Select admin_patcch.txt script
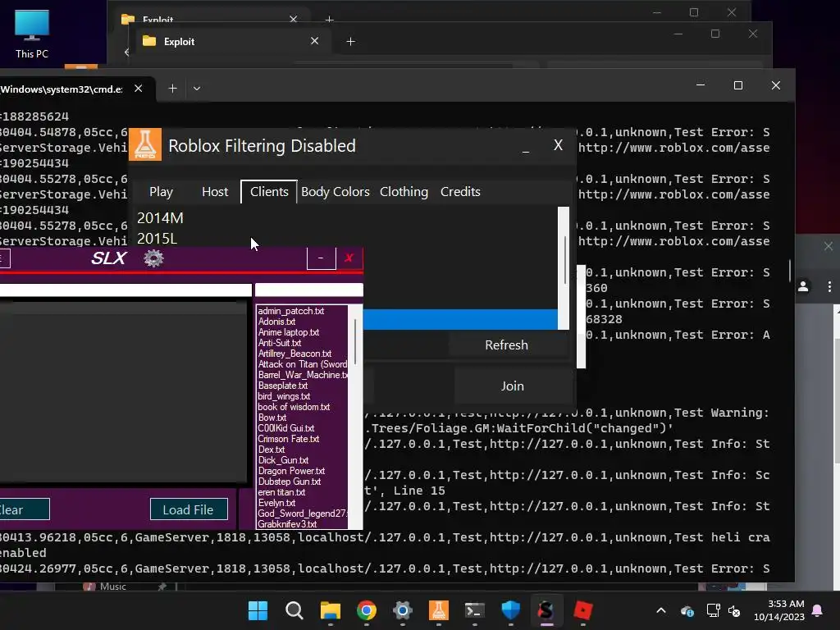The width and height of the screenshot is (840, 630). click(x=291, y=311)
